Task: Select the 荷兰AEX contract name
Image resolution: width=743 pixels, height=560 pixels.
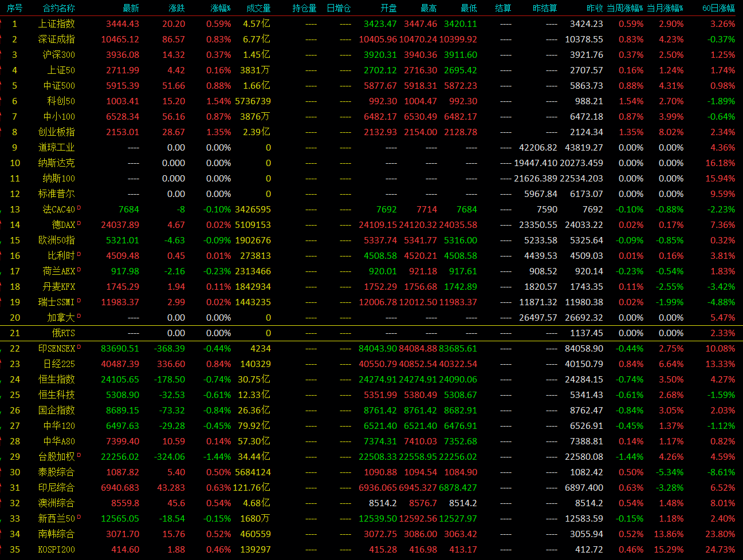Action: (x=58, y=271)
